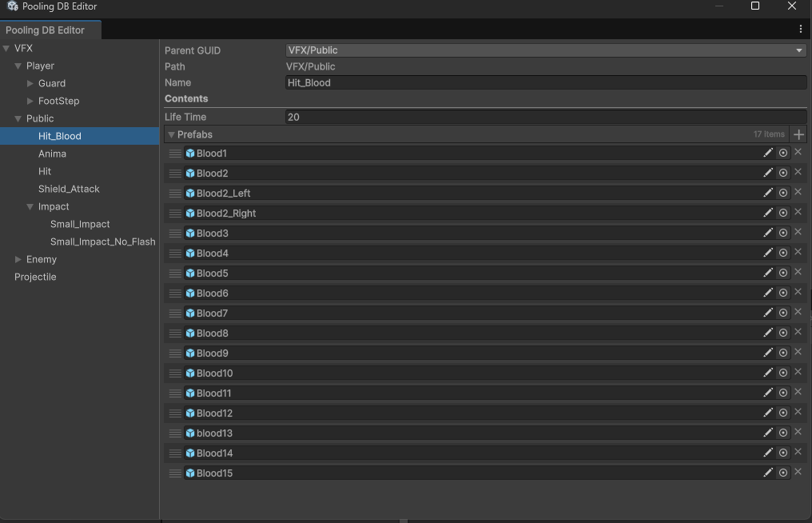Delete the Blood15 prefab entry
This screenshot has height=523, width=812.
pos(798,473)
